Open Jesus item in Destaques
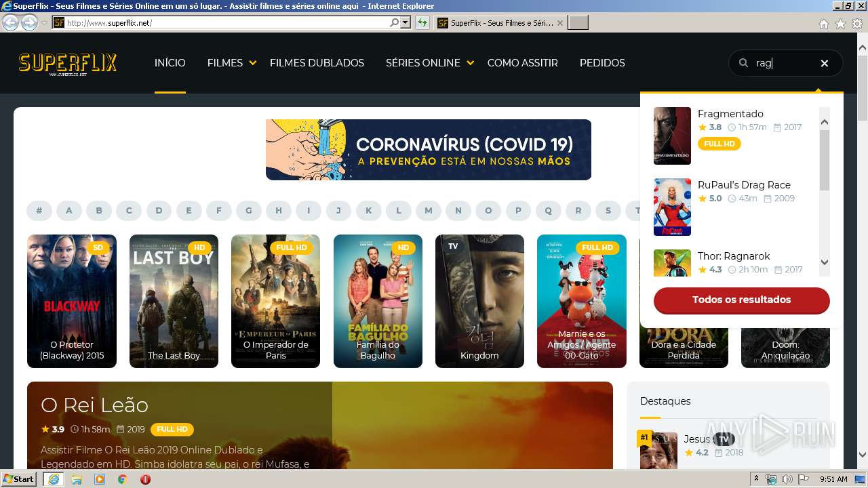 tap(696, 439)
